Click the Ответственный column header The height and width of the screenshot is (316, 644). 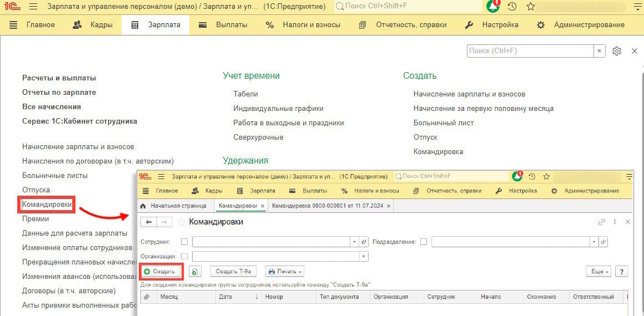(596, 297)
